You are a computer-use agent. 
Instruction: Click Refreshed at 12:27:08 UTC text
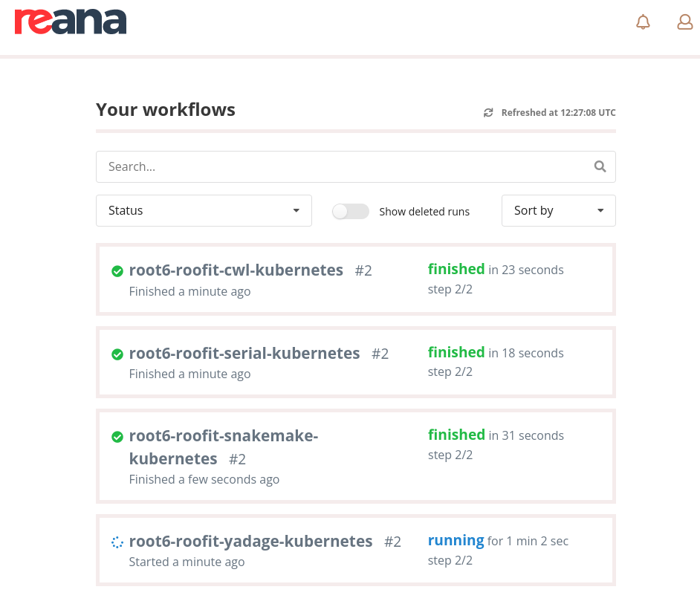[557, 112]
